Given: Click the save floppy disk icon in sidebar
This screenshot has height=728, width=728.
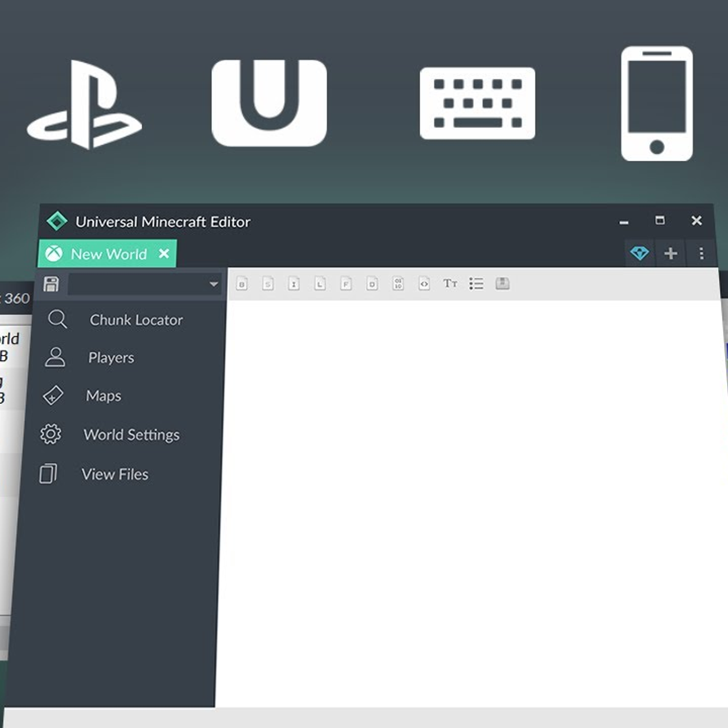Looking at the screenshot, I should (51, 284).
